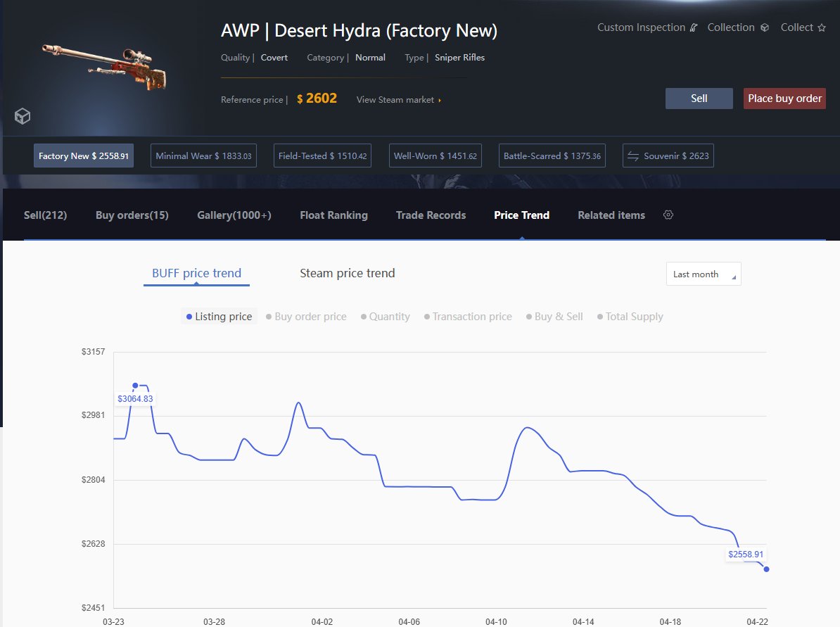840x627 pixels.
Task: Click the Place buy order button
Action: tap(785, 99)
